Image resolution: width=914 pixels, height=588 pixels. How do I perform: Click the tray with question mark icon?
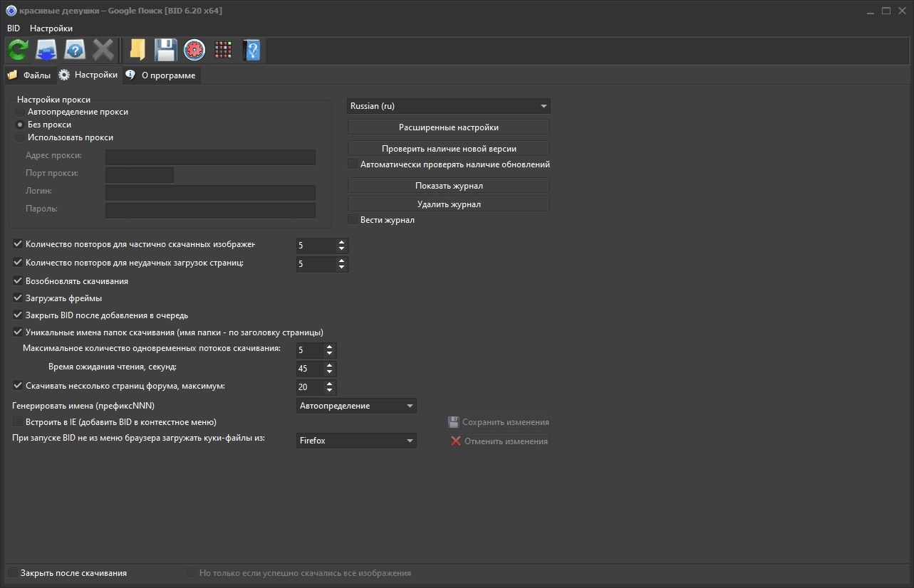(x=75, y=50)
